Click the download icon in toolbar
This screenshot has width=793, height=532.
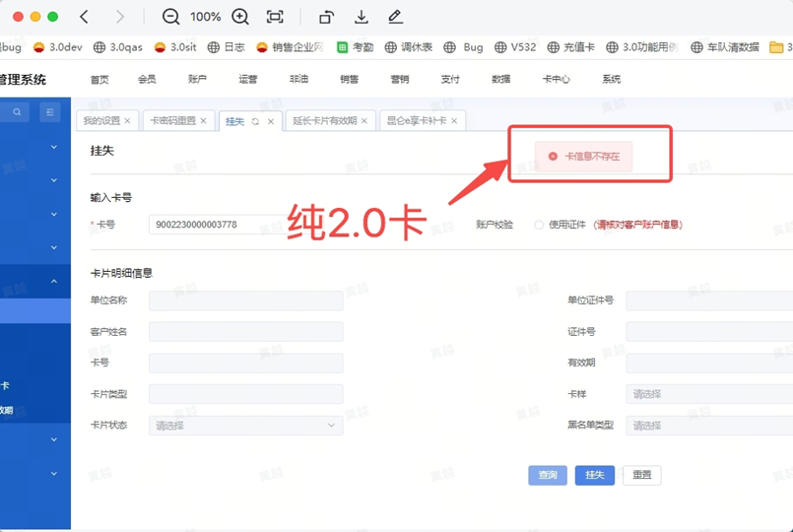pyautogui.click(x=362, y=17)
